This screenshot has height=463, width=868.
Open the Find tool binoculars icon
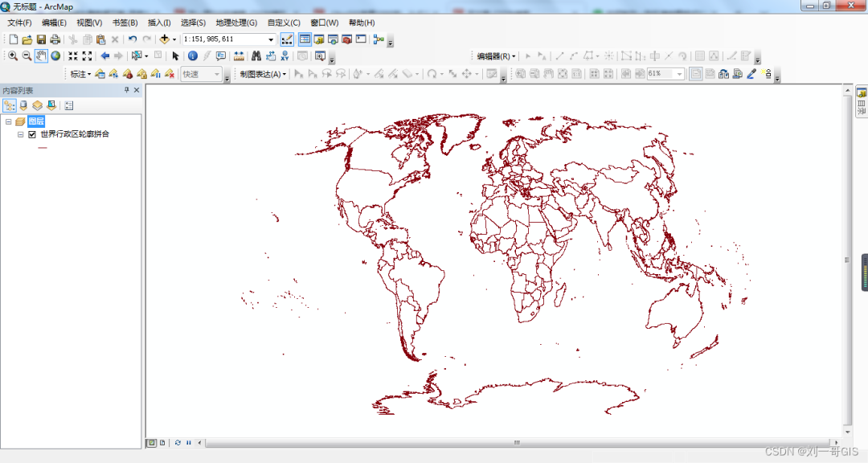click(256, 56)
